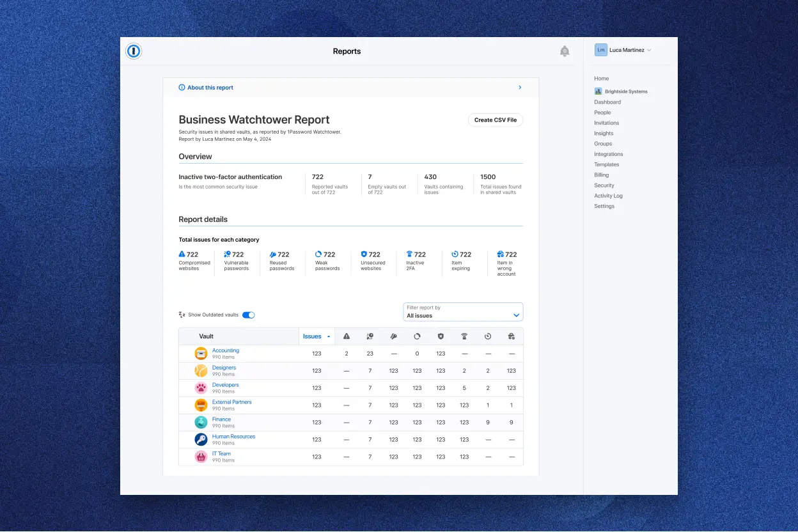Open Settings in the sidebar

click(x=604, y=207)
